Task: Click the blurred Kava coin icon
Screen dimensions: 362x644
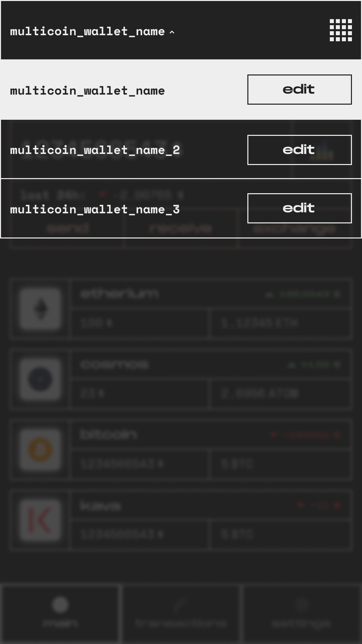Action: click(40, 520)
